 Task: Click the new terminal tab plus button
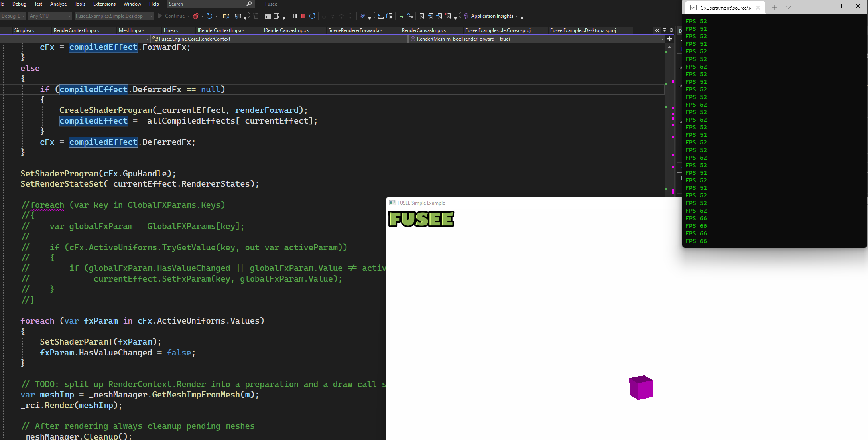pos(774,8)
